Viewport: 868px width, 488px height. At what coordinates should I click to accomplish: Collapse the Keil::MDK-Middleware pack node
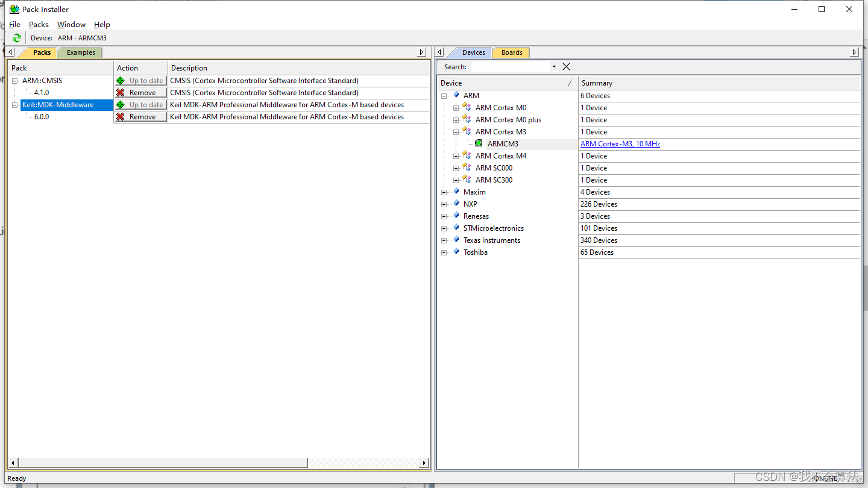[15, 105]
